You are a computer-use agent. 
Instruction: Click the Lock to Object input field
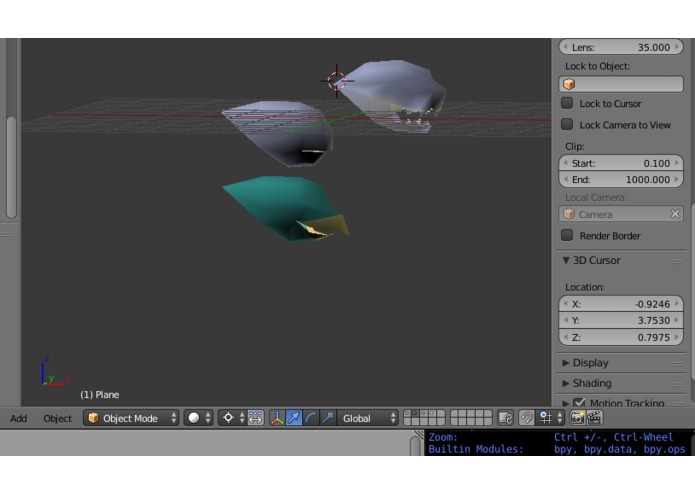[x=621, y=84]
